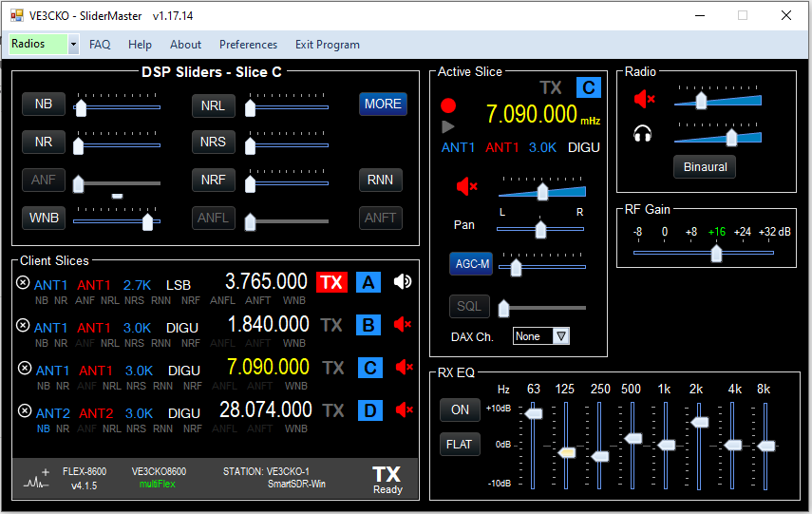The image size is (812, 514).
Task: Click the SQL squelch button
Action: point(469,306)
